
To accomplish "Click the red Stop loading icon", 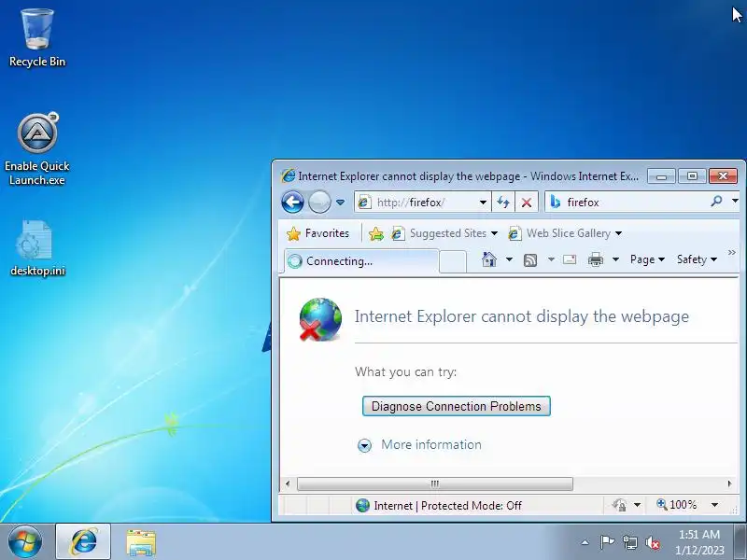I will (x=527, y=203).
